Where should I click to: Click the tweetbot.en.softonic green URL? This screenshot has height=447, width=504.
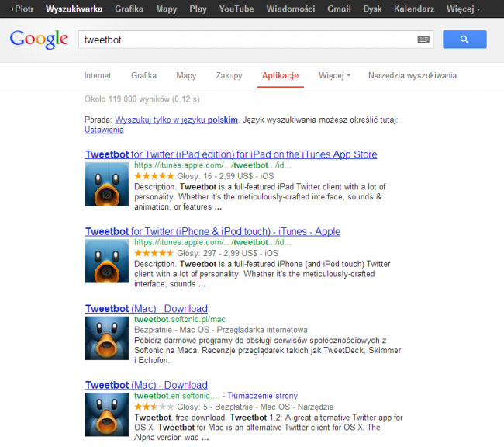[177, 396]
